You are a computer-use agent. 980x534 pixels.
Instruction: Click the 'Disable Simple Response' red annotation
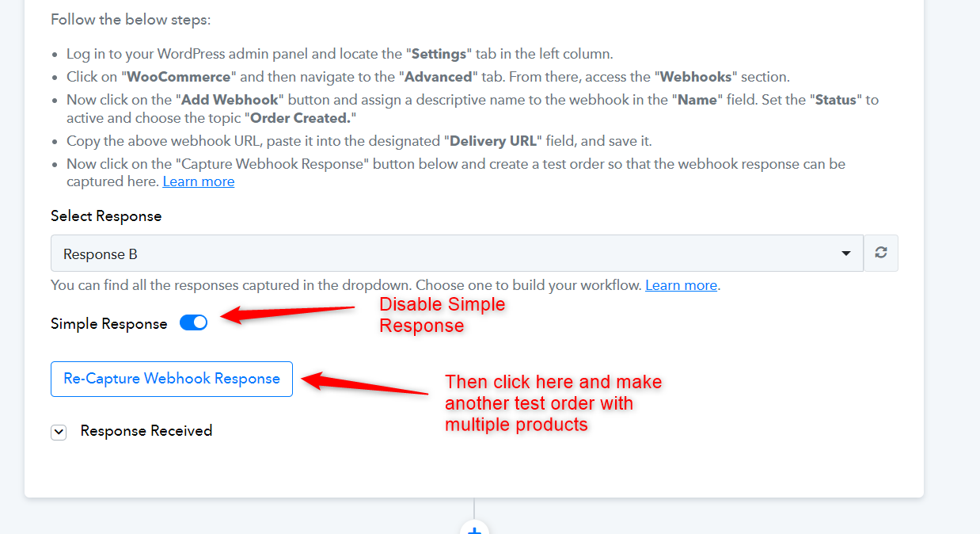pos(443,315)
